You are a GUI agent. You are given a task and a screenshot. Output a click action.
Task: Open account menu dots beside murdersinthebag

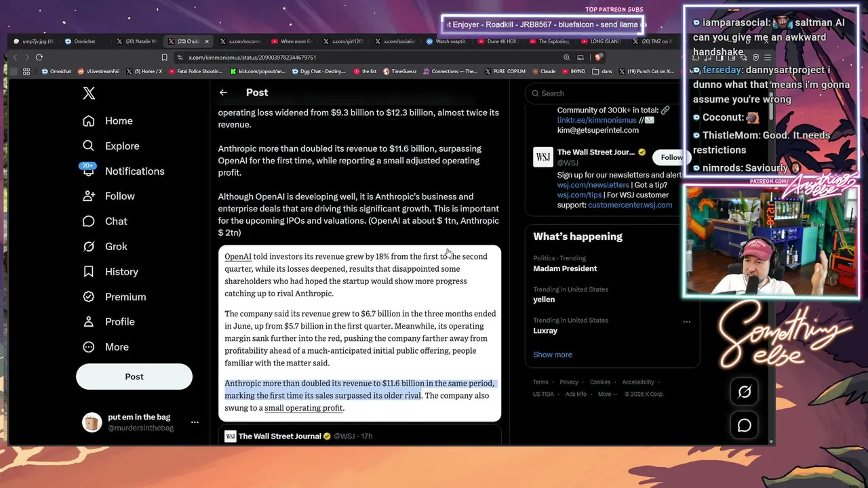[x=195, y=422]
